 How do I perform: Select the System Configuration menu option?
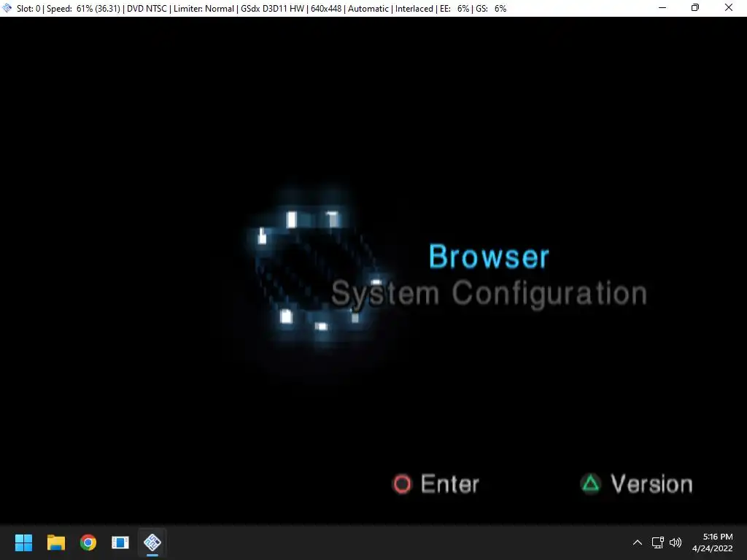tap(489, 294)
